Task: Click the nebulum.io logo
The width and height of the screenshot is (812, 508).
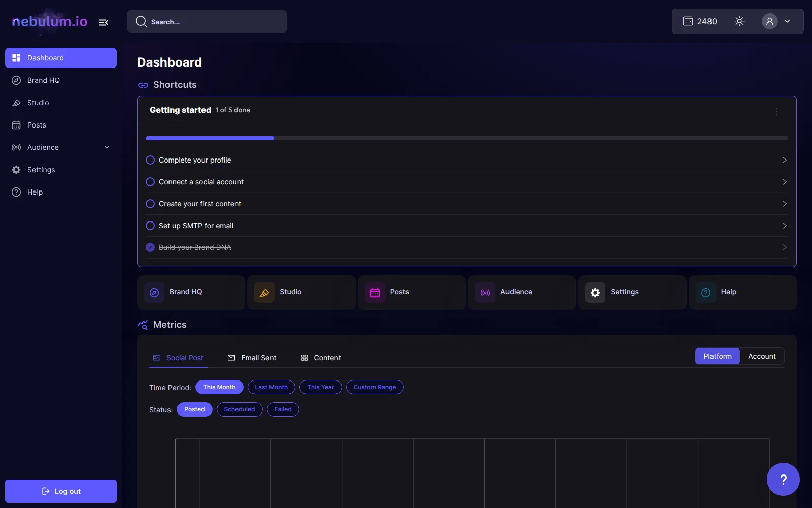Action: click(x=50, y=21)
